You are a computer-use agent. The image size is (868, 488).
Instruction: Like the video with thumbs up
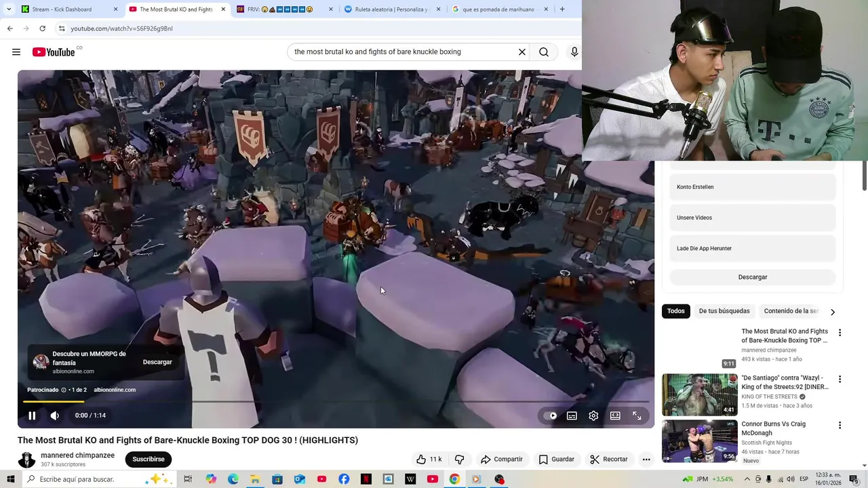(429, 459)
